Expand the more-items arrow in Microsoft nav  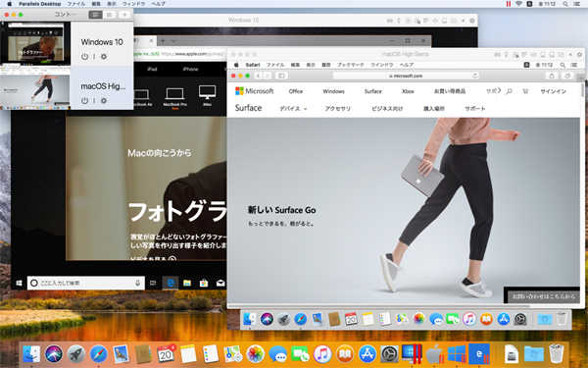pos(499,90)
